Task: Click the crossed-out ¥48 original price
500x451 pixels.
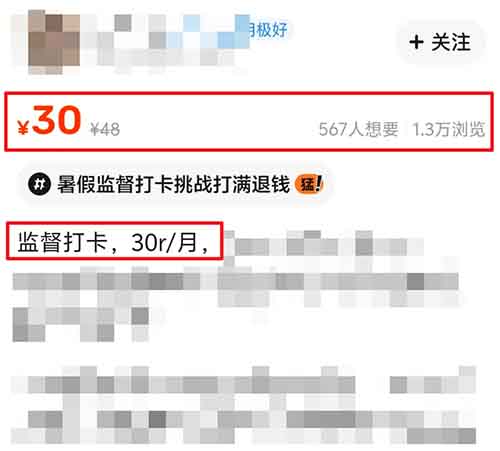Action: pyautogui.click(x=105, y=129)
